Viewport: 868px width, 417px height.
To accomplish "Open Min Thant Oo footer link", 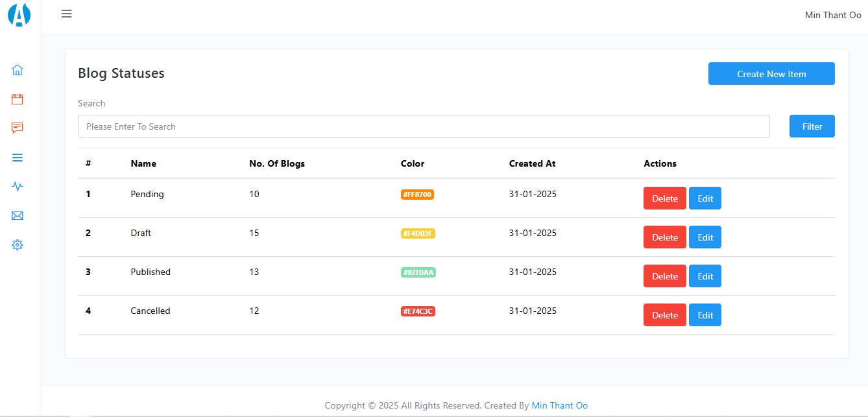I will point(560,405).
